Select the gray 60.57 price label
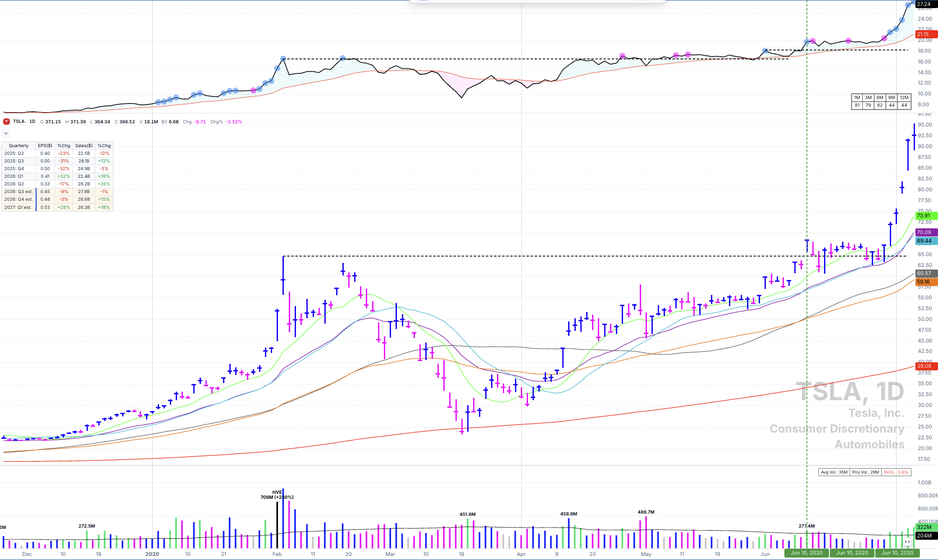This screenshot has height=560, width=938. [x=926, y=273]
